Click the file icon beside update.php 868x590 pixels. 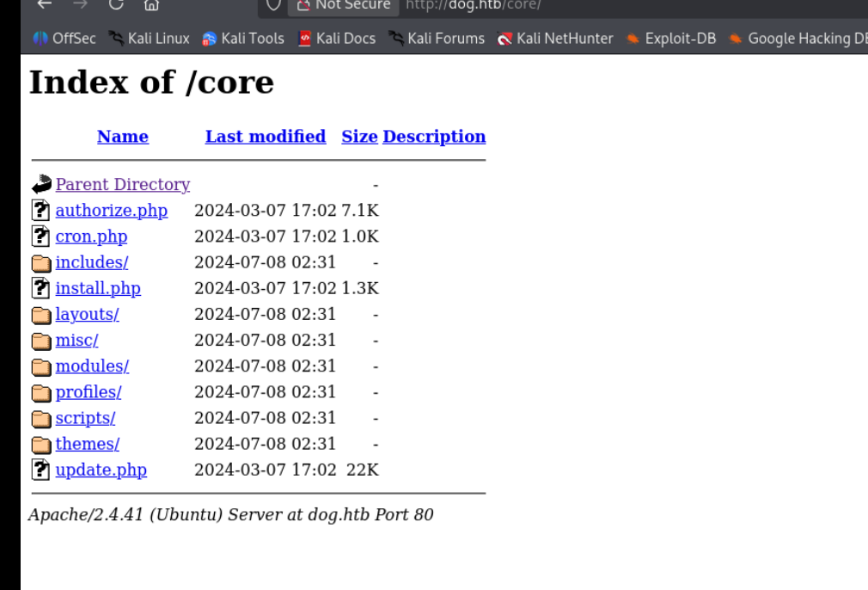[x=40, y=470]
